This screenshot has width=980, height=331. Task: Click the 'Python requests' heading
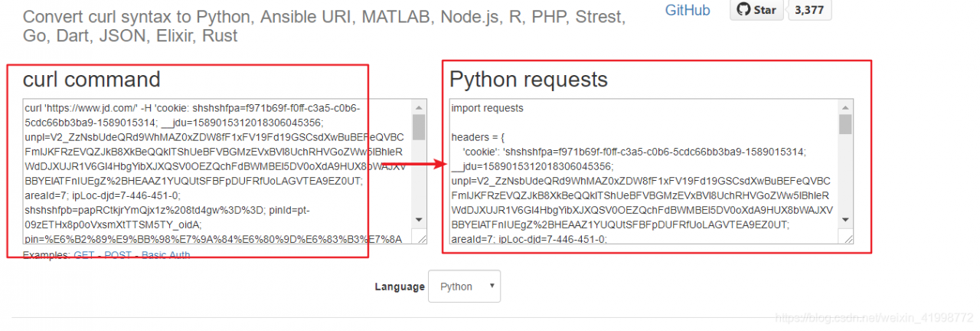pos(528,80)
